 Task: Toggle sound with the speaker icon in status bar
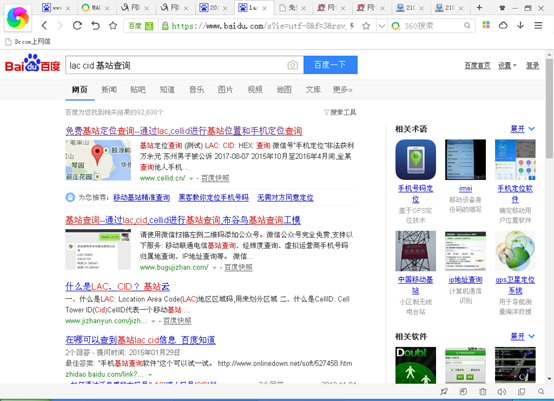point(502,391)
